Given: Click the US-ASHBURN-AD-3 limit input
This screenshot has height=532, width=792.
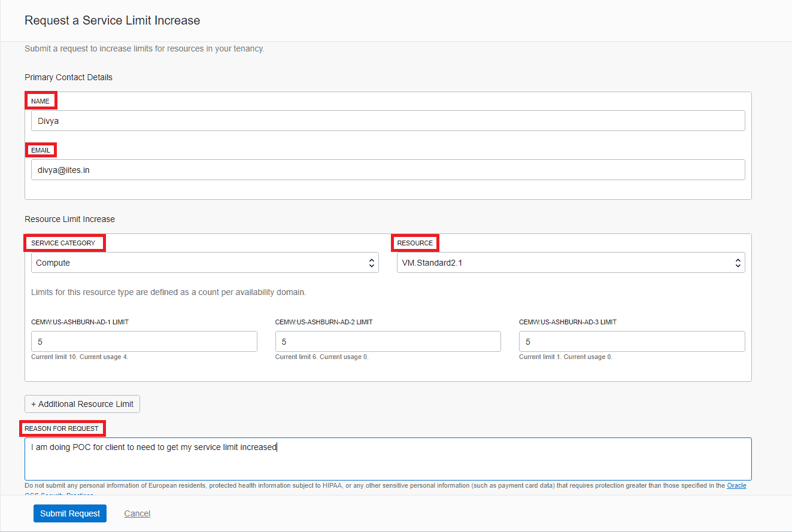Looking at the screenshot, I should (632, 341).
